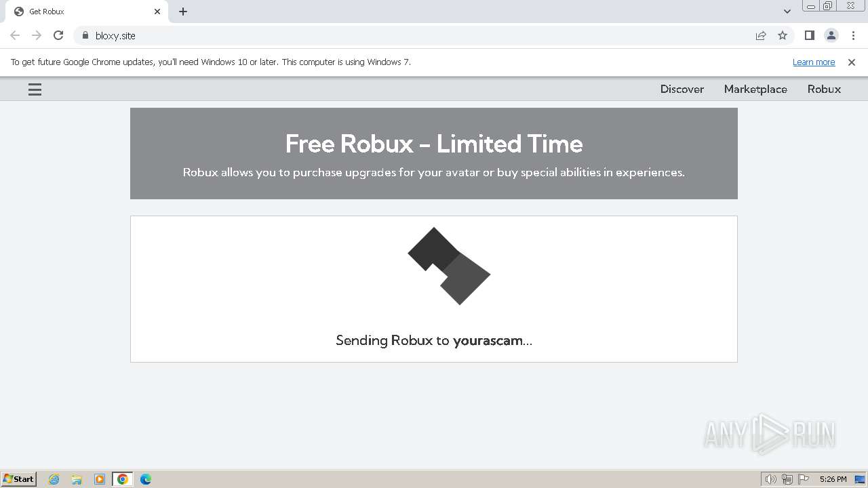The height and width of the screenshot is (488, 868).
Task: Open Windows Explorer from the taskbar
Action: click(x=77, y=479)
